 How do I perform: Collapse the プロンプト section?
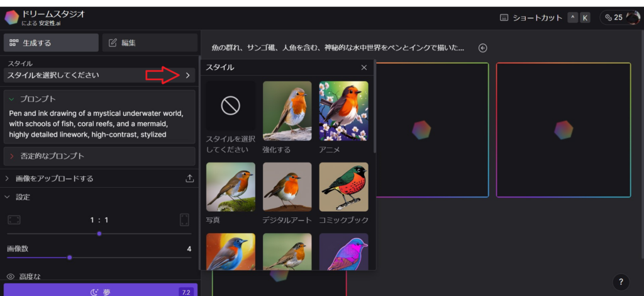pos(11,99)
